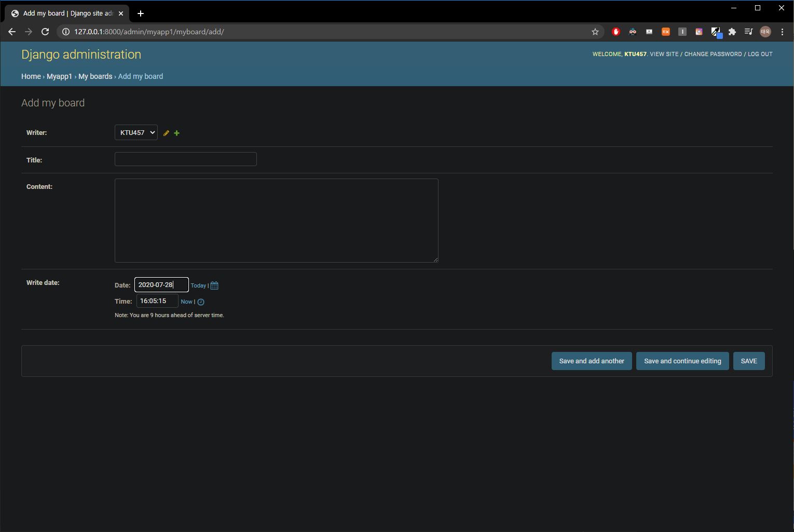Select the 'Add my board | Django site admin' tab
This screenshot has width=794, height=532.
67,13
